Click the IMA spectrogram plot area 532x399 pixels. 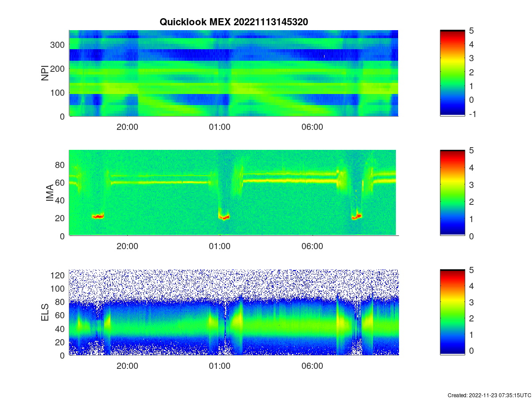(232, 192)
